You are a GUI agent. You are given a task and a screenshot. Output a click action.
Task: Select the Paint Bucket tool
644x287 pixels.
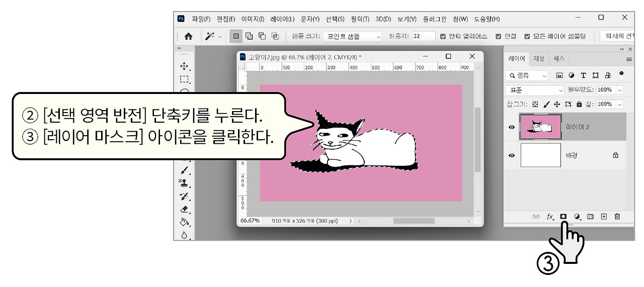184,222
